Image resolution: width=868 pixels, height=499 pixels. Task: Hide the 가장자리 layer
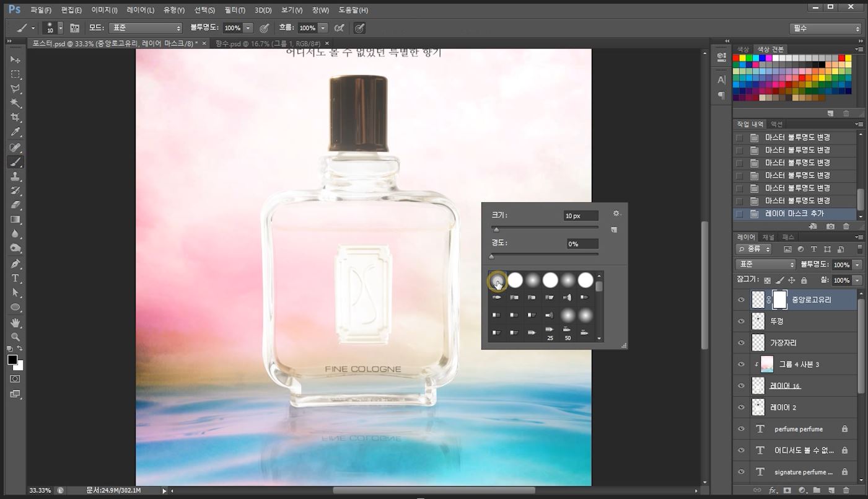741,343
